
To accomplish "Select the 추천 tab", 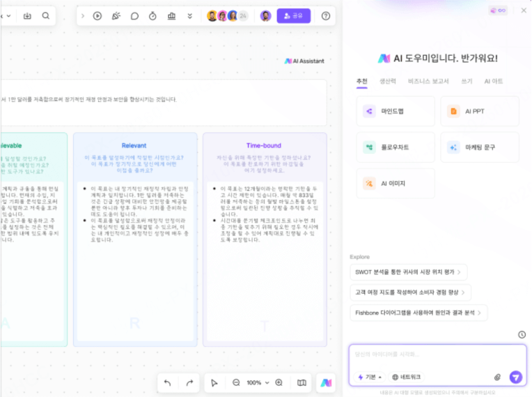I will [361, 81].
